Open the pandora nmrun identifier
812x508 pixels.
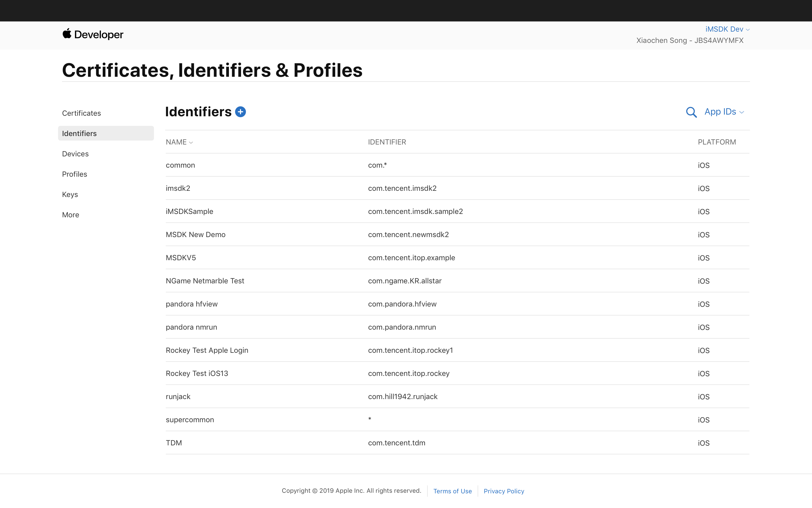(x=457, y=327)
